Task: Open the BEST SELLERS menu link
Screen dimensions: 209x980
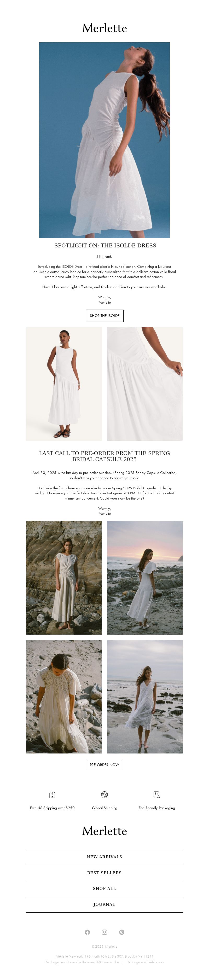Action: click(104, 873)
